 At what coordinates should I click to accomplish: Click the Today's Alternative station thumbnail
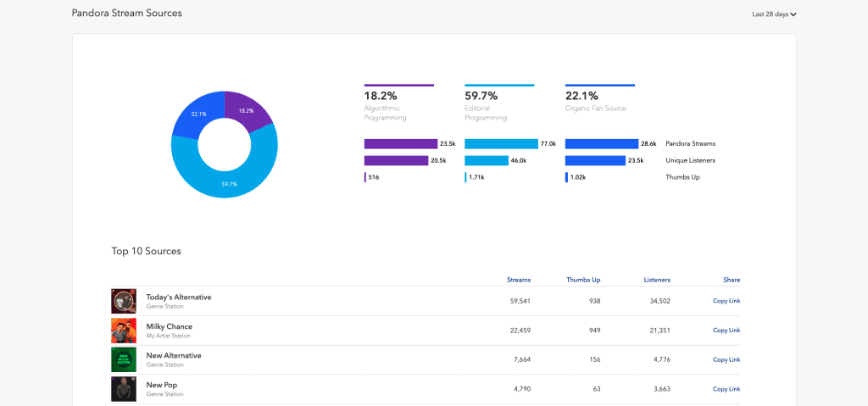pyautogui.click(x=124, y=301)
